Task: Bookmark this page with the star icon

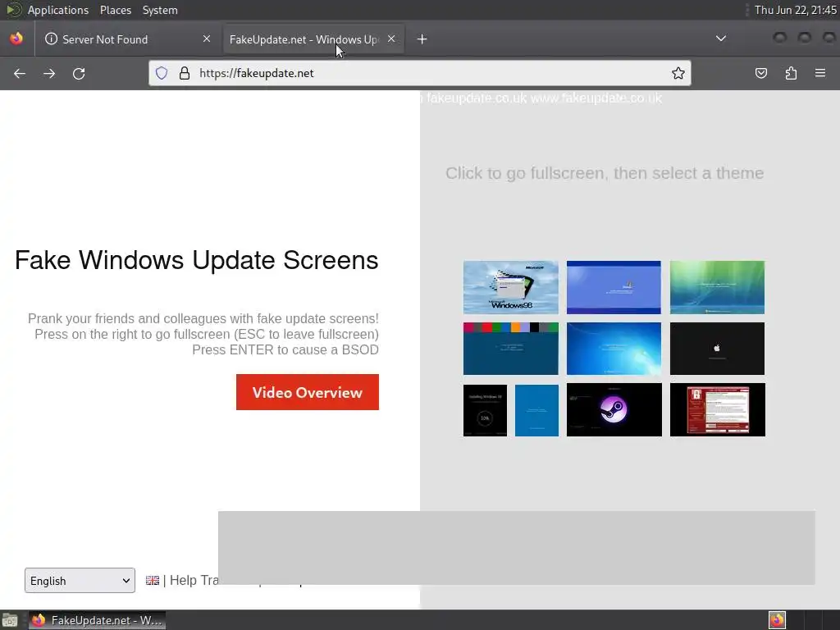Action: [678, 73]
